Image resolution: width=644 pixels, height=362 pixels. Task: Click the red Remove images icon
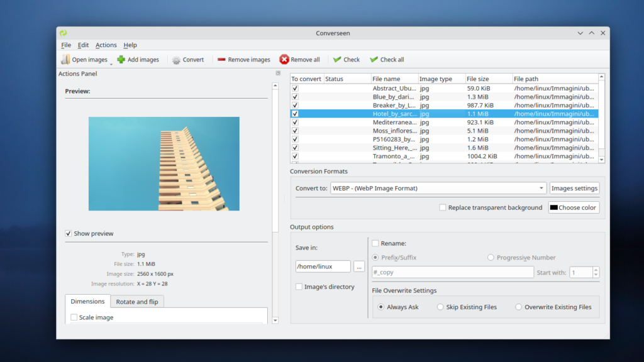(x=221, y=60)
